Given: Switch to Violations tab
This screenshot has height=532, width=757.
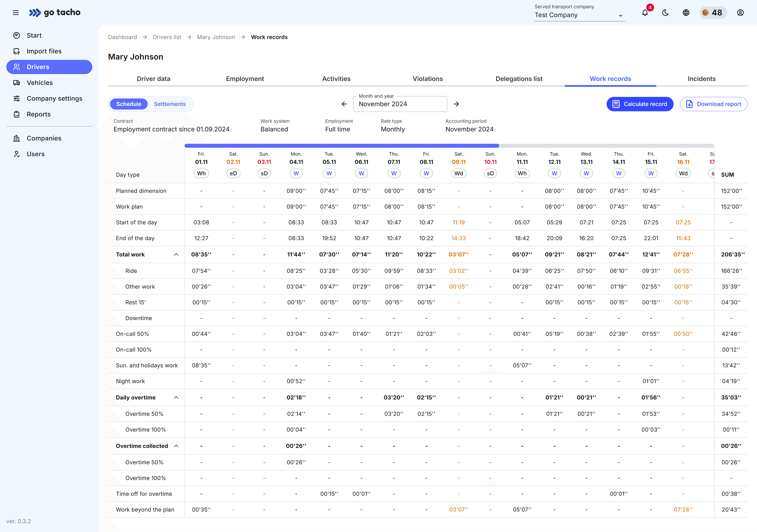Looking at the screenshot, I should [428, 79].
